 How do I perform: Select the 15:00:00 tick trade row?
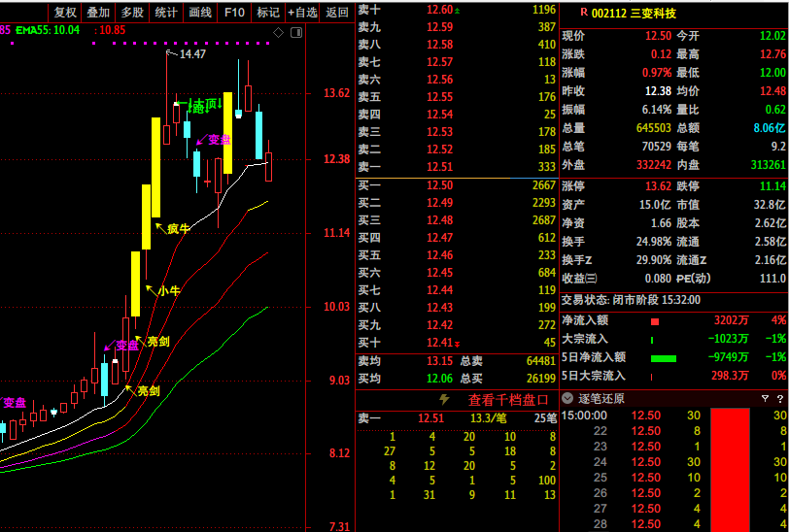coord(673,416)
